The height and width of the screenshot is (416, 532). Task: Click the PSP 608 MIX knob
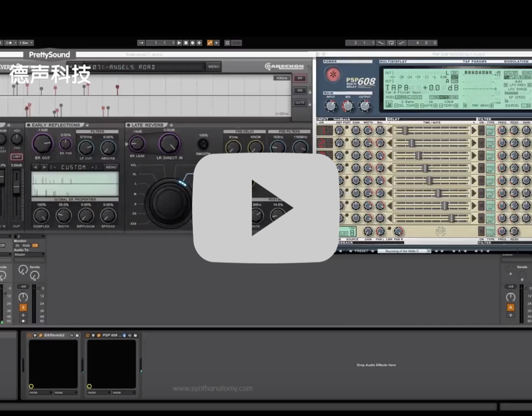(348, 106)
